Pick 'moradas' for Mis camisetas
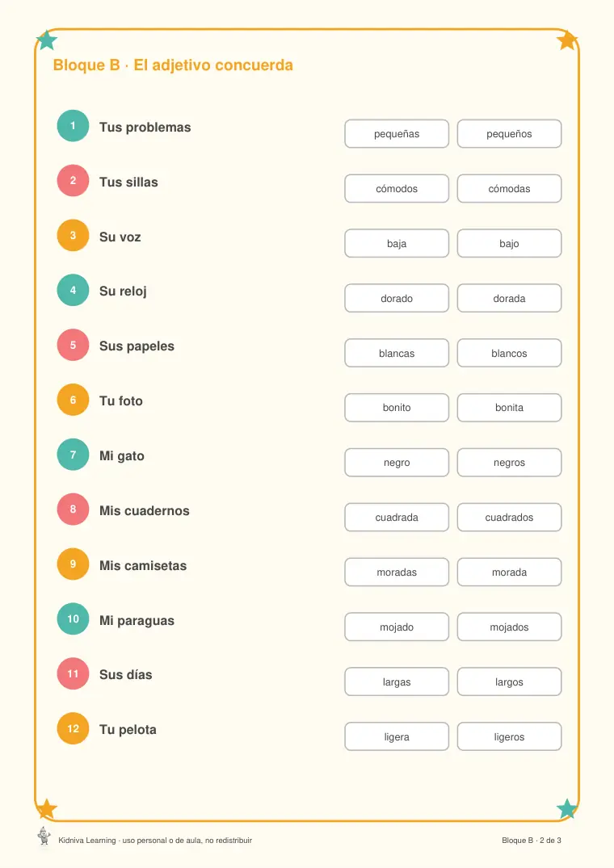This screenshot has height=868, width=614. click(397, 572)
